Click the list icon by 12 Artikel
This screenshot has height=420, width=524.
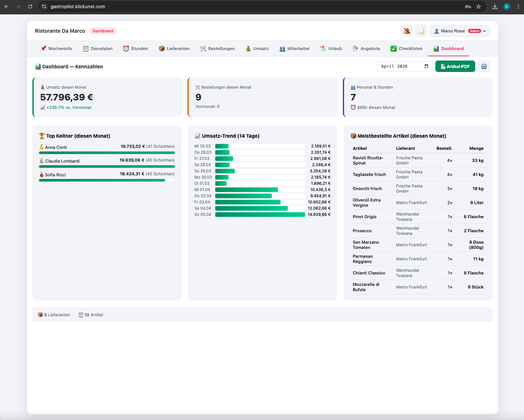click(x=81, y=315)
